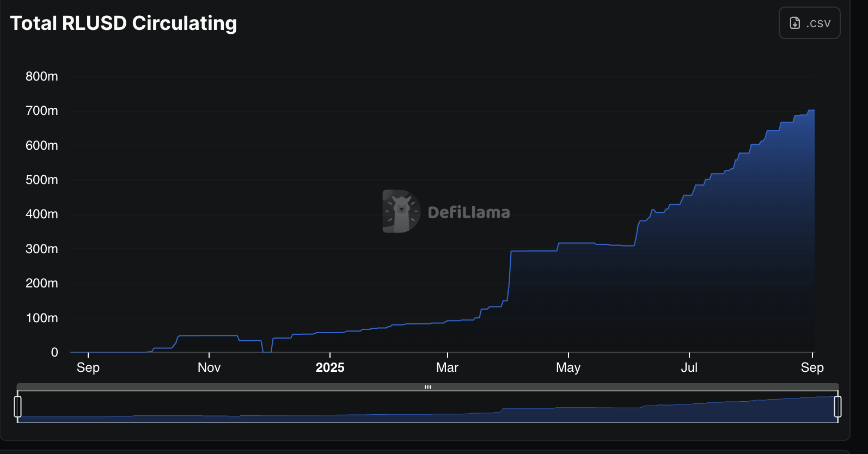Click the center grip of the range selector bar

[x=427, y=387]
